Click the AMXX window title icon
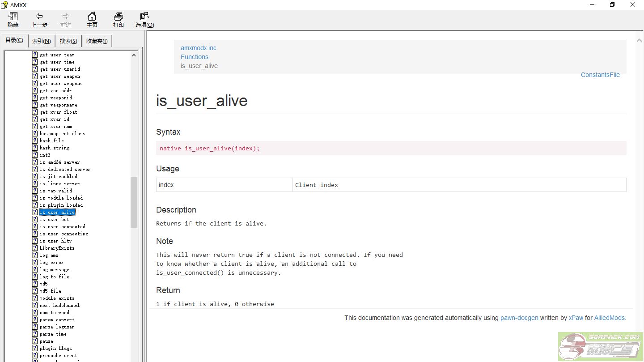Viewport: 644px width, 362px height. (x=4, y=5)
